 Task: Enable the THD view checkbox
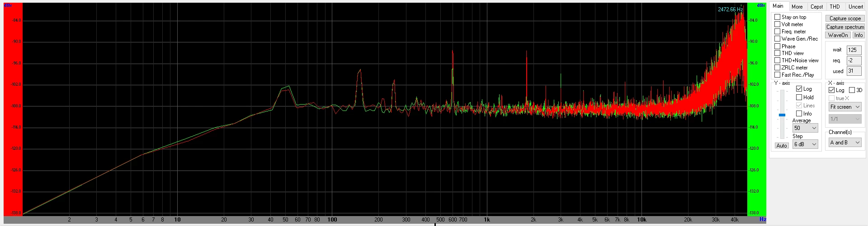coord(778,53)
